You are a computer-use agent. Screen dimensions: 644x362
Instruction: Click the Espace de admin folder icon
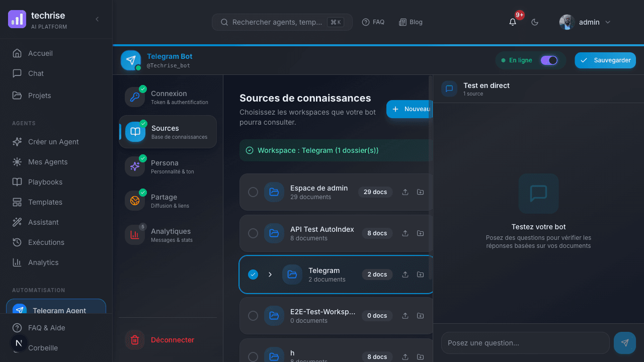pos(274,192)
